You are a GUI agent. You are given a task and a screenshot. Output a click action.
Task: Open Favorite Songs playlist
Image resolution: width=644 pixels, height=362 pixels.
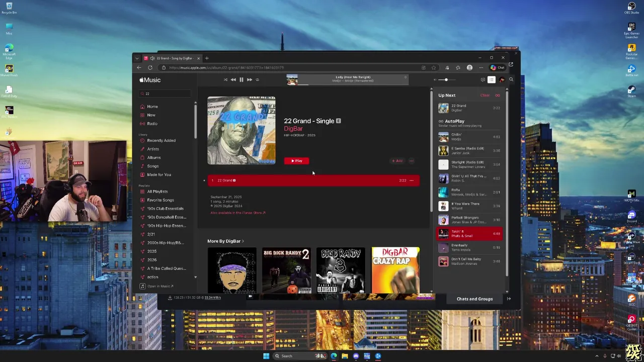[x=160, y=200]
